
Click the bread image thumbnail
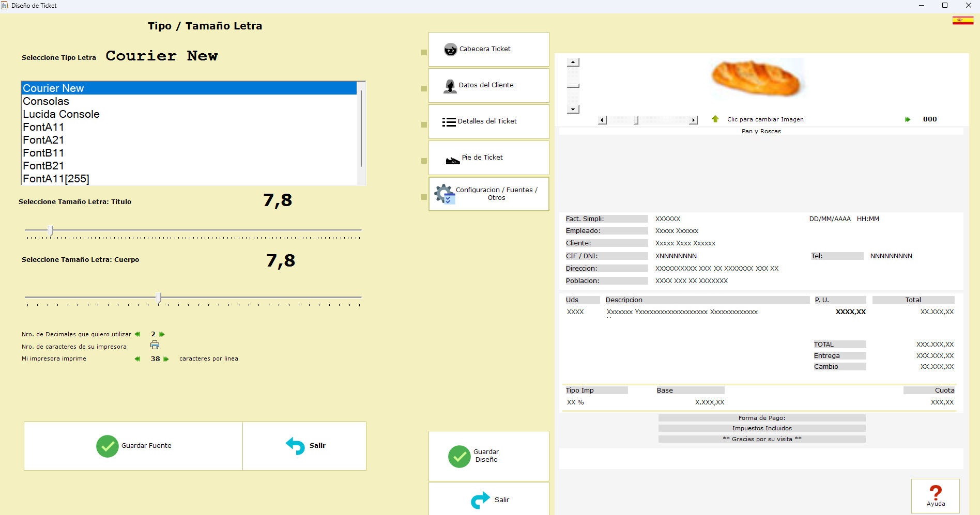click(757, 79)
